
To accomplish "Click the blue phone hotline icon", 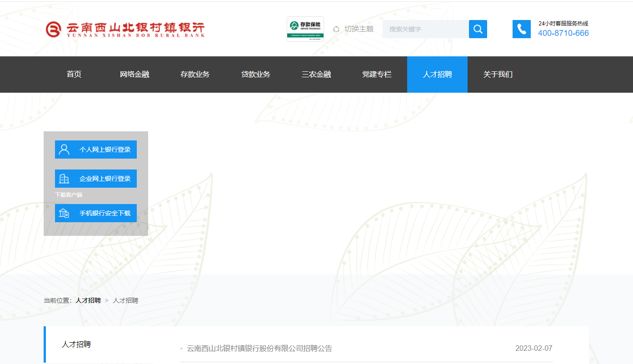I will tap(521, 29).
